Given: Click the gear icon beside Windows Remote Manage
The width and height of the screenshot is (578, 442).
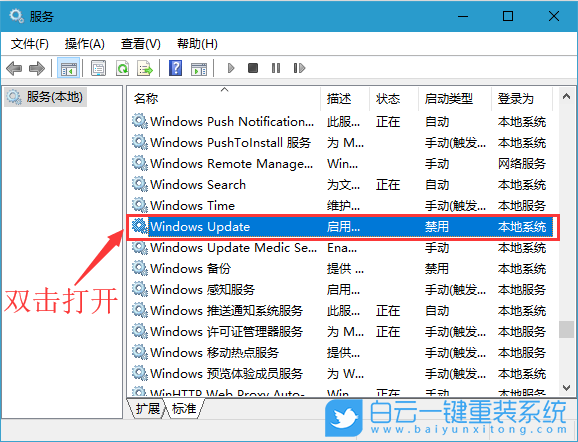Looking at the screenshot, I should tap(140, 163).
